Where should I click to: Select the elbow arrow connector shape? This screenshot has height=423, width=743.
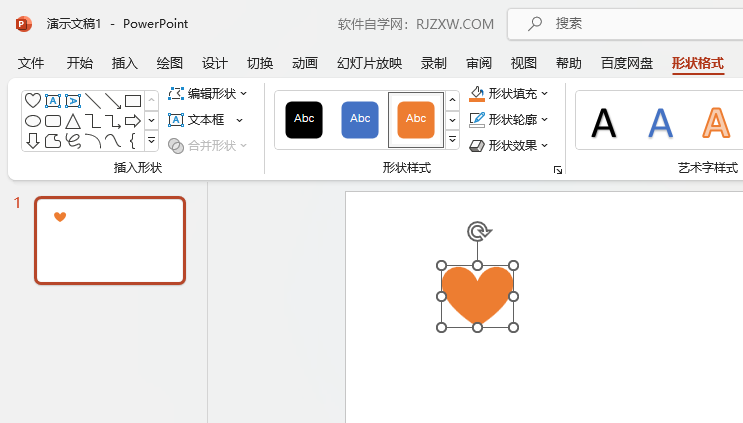113,121
